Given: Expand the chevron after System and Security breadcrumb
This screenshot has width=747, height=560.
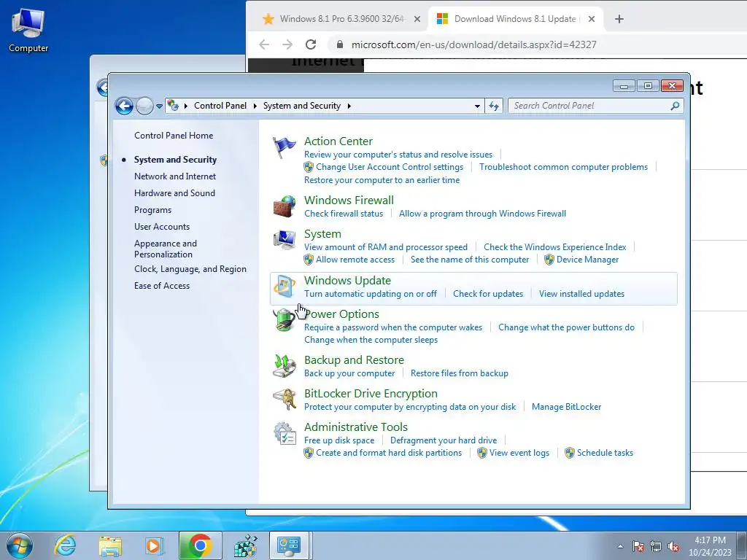Looking at the screenshot, I should [x=349, y=106].
